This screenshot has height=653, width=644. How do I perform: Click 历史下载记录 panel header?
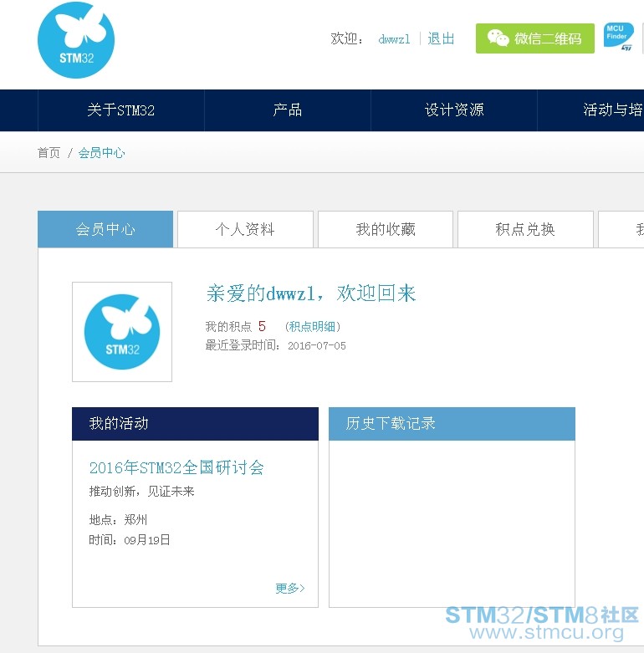[x=452, y=424]
